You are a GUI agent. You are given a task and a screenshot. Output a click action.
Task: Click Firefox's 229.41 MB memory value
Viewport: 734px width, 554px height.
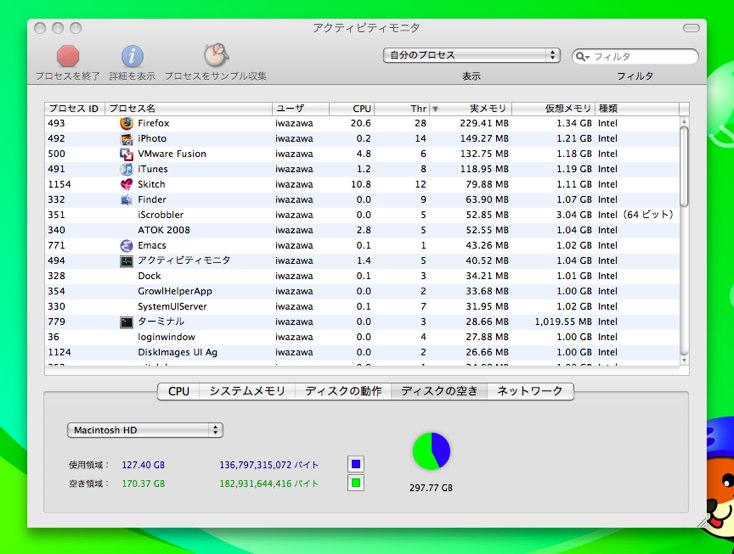pos(484,124)
